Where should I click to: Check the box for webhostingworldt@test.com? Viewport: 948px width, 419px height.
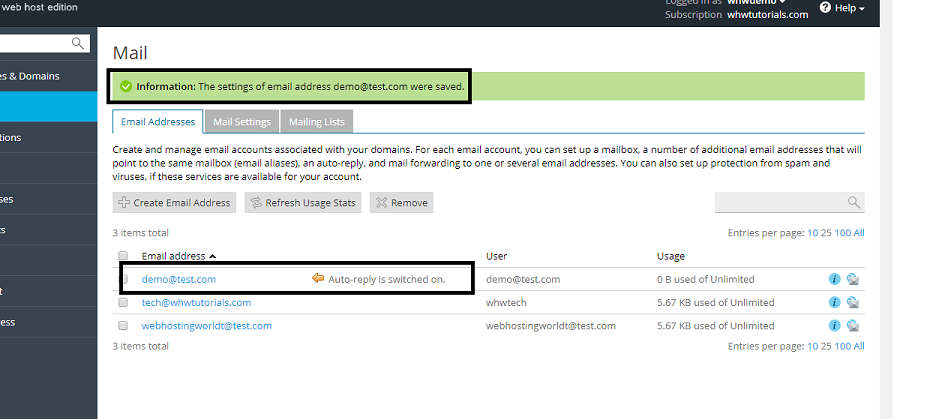pos(123,326)
